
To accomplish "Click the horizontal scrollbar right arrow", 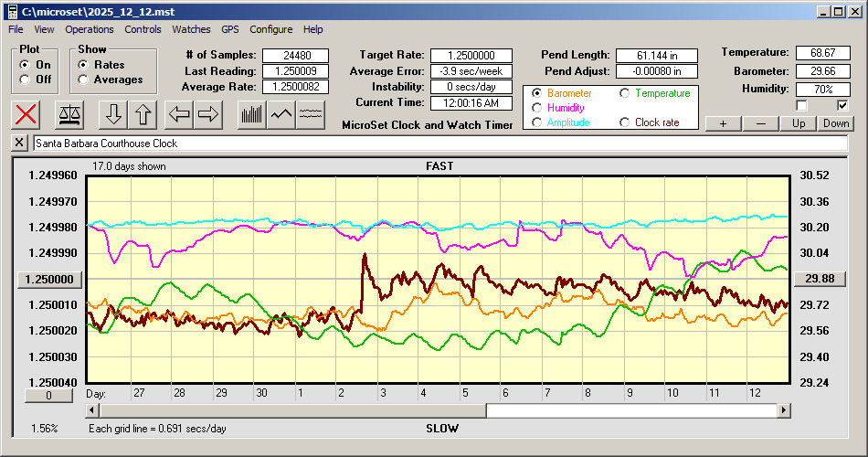I will 784,411.
